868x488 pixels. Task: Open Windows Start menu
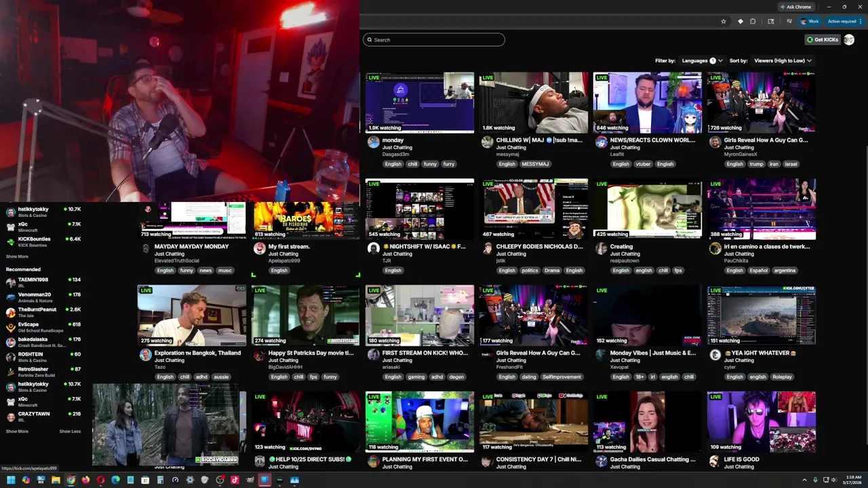coord(11,480)
